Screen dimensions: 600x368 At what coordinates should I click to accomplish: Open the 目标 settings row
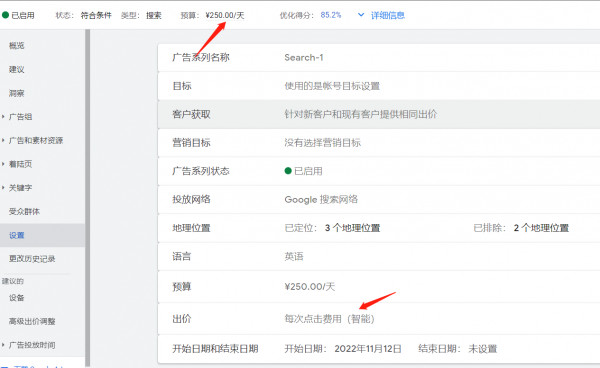click(x=379, y=86)
